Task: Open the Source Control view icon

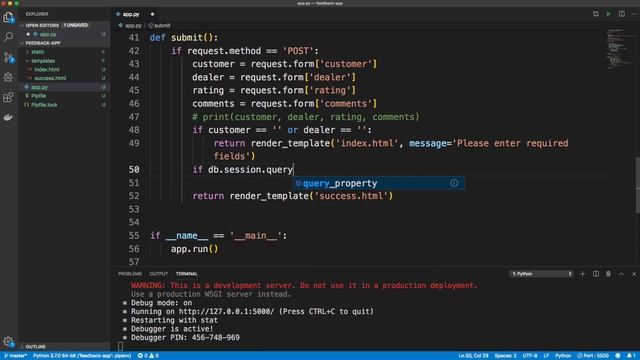Action: (x=8, y=57)
